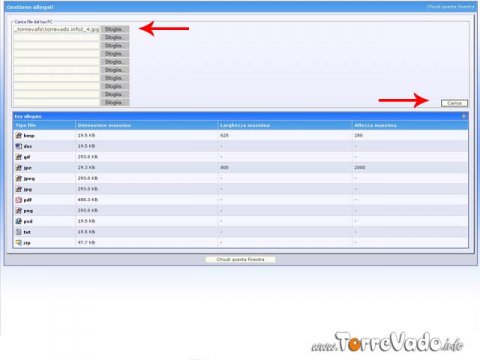Click the maximum size value in bmp row

tap(87, 135)
